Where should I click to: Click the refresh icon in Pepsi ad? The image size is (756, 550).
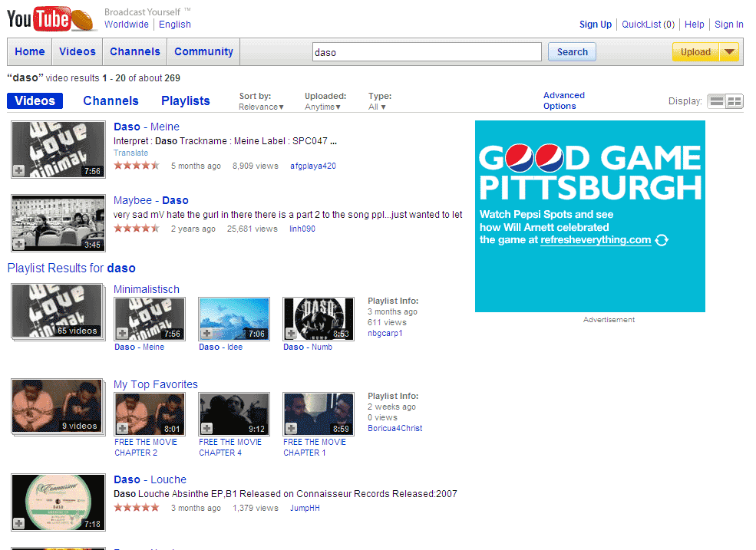(x=662, y=240)
